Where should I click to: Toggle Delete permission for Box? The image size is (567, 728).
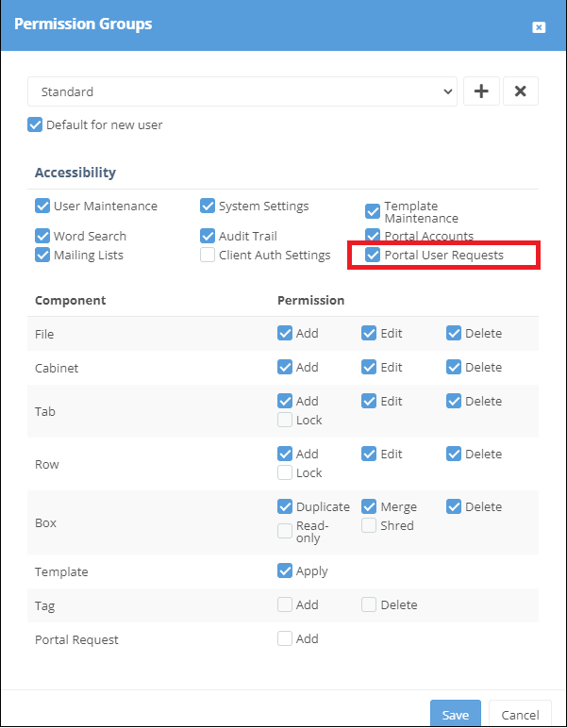tap(454, 506)
